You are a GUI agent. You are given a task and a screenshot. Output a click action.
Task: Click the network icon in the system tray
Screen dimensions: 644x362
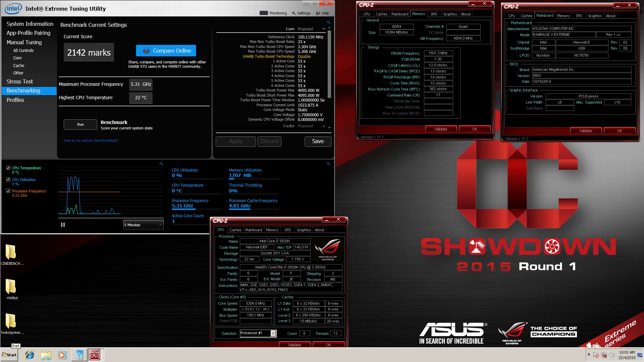tap(604, 355)
